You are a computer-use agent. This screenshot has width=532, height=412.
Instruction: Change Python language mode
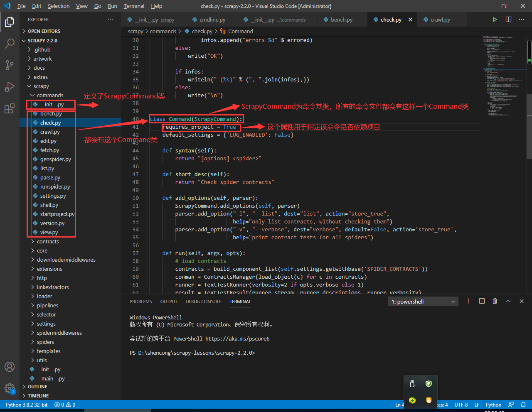tap(493, 405)
